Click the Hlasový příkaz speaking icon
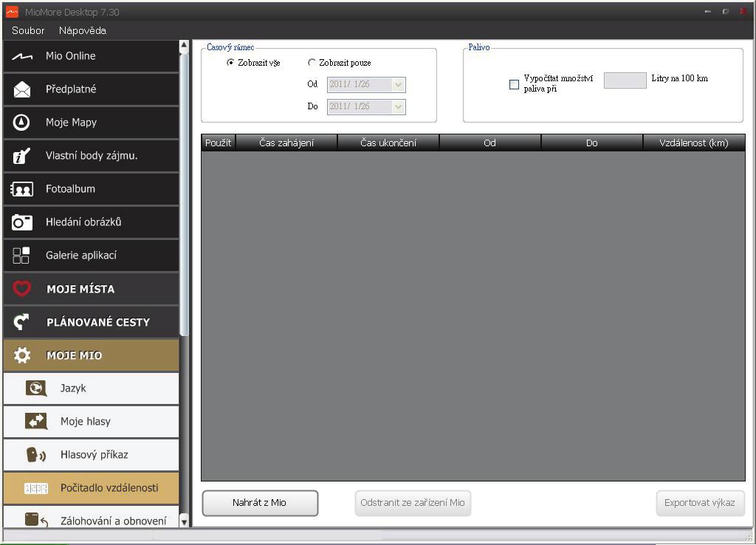This screenshot has height=545, width=756. tap(35, 455)
